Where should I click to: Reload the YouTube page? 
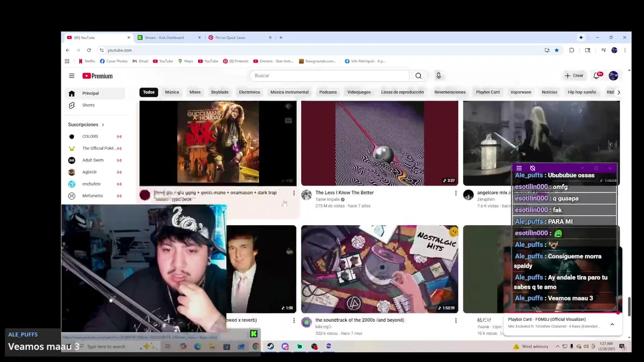[x=89, y=50]
